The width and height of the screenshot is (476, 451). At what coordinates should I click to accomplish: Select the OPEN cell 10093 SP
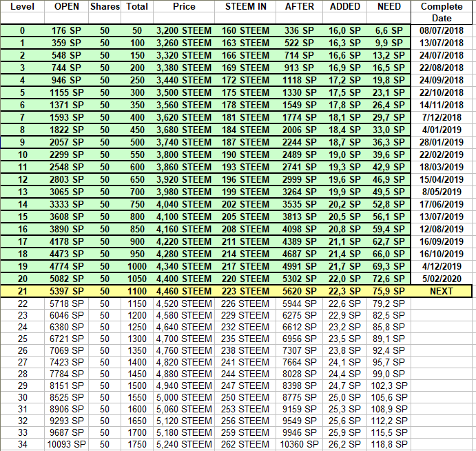[67, 444]
